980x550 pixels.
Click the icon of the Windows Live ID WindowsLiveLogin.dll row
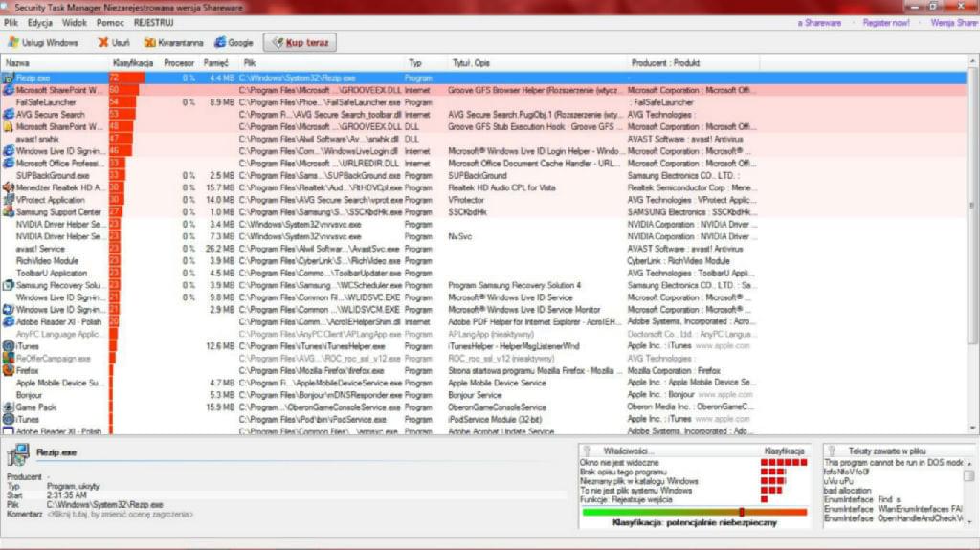8,151
